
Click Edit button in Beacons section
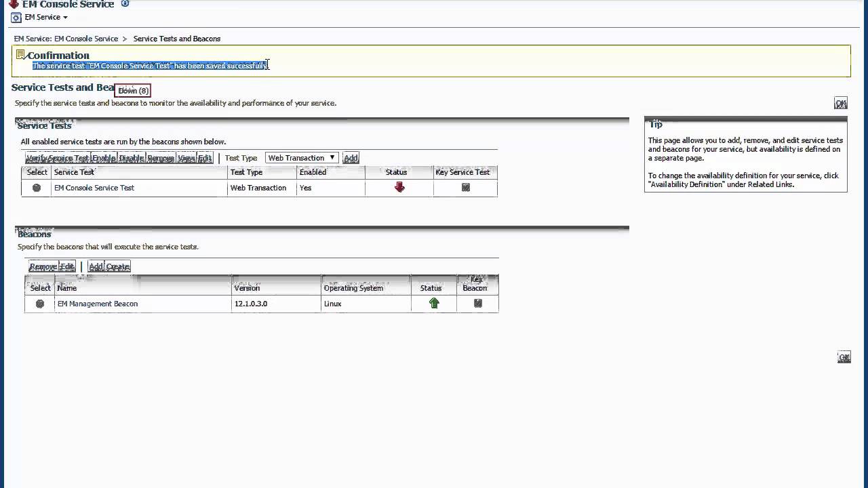(67, 266)
